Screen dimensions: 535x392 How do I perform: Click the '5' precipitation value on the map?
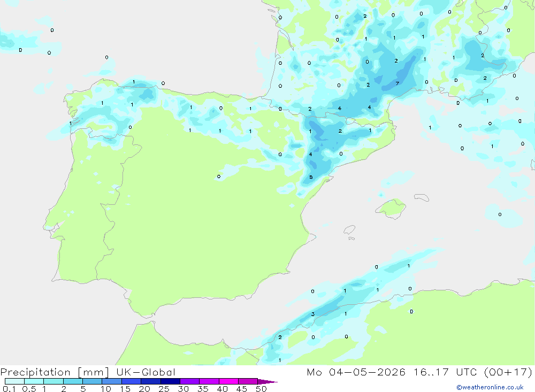coord(311,177)
